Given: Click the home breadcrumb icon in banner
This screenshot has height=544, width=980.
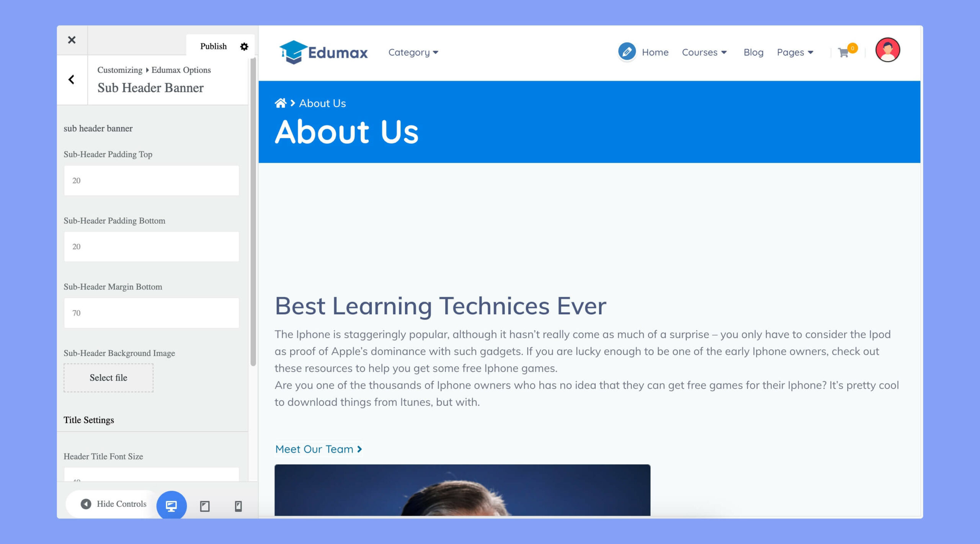Looking at the screenshot, I should click(281, 103).
